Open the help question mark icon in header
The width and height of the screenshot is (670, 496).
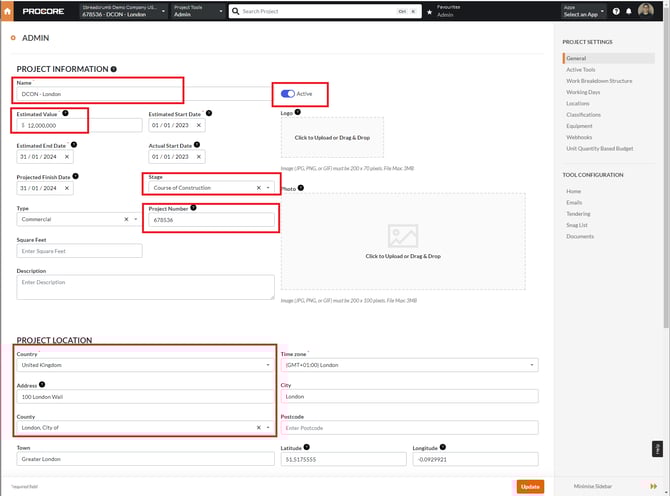click(x=616, y=12)
